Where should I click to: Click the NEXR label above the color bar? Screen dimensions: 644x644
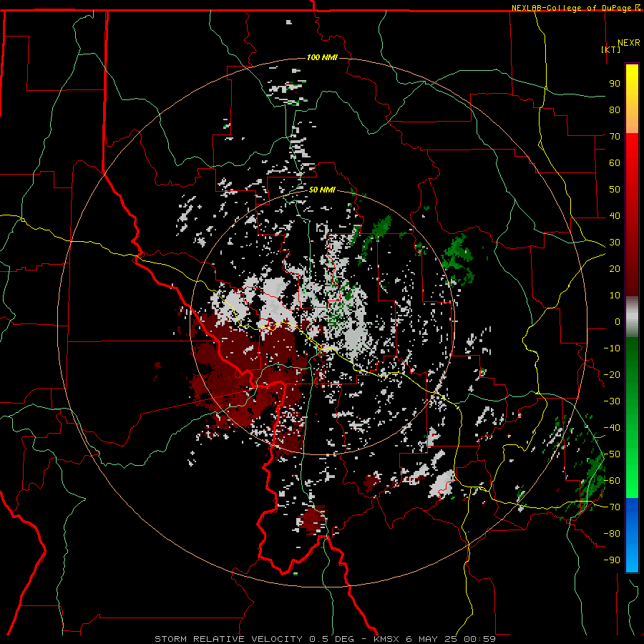pyautogui.click(x=629, y=43)
